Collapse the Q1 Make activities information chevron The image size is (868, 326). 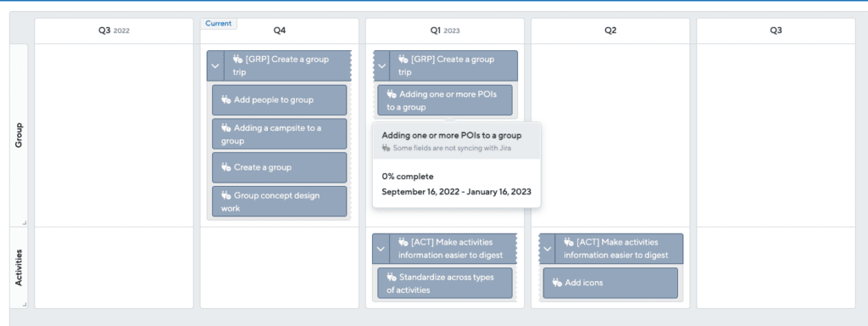coord(381,249)
